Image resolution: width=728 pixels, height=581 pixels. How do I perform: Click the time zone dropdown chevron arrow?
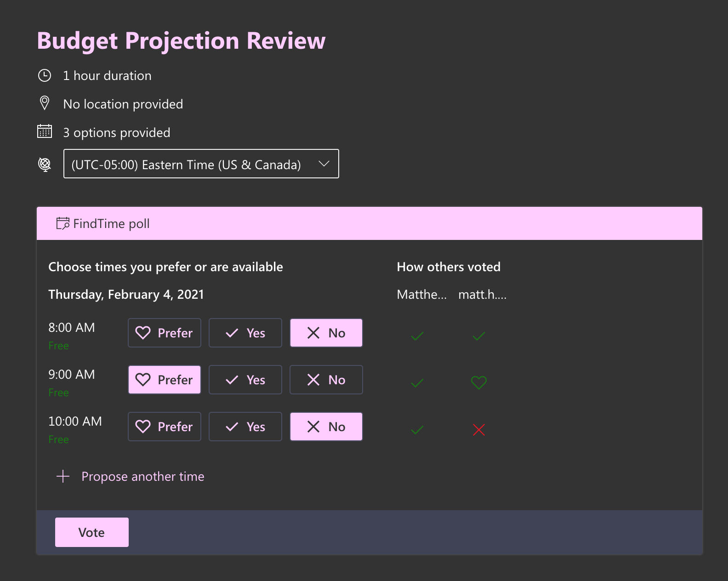coord(324,164)
